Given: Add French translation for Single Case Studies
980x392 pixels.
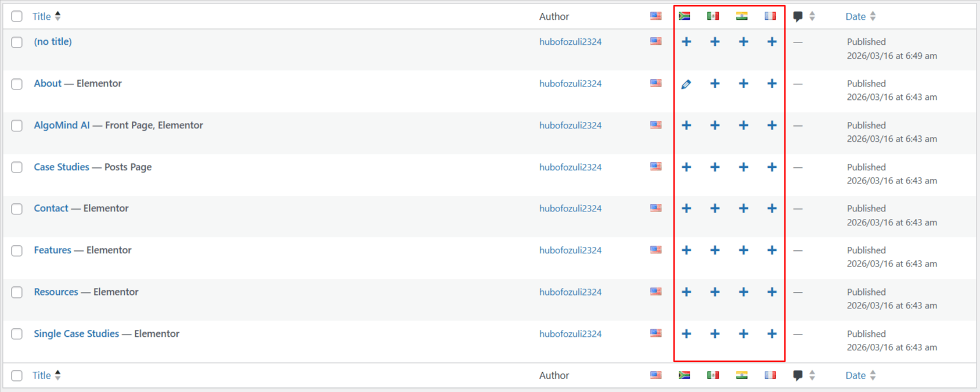Looking at the screenshot, I should pyautogui.click(x=772, y=334).
